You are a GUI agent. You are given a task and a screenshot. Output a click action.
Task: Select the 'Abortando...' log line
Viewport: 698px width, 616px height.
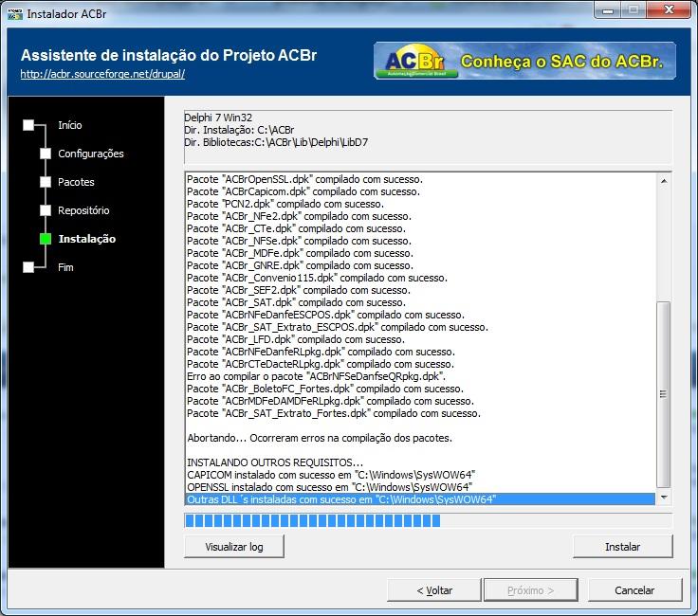[420, 438]
